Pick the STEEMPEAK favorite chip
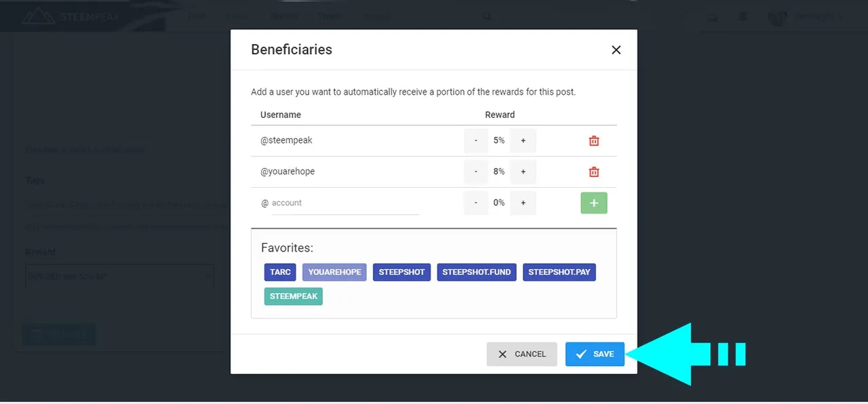Viewport: 868px width, 404px height. 294,296
